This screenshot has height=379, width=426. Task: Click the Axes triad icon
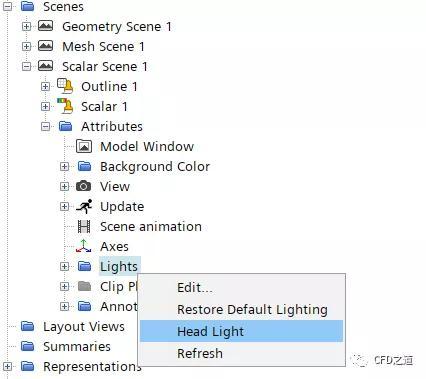(84, 246)
